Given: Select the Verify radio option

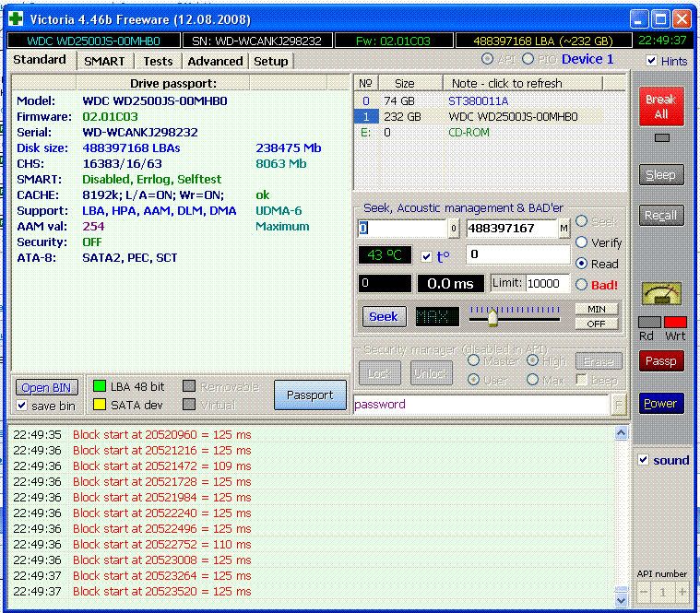Looking at the screenshot, I should [583, 242].
